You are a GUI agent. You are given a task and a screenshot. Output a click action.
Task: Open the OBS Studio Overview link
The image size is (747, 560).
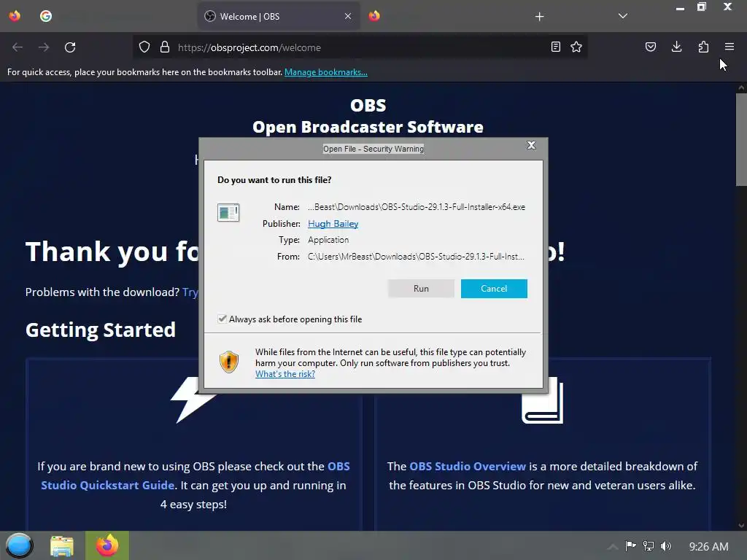(468, 466)
